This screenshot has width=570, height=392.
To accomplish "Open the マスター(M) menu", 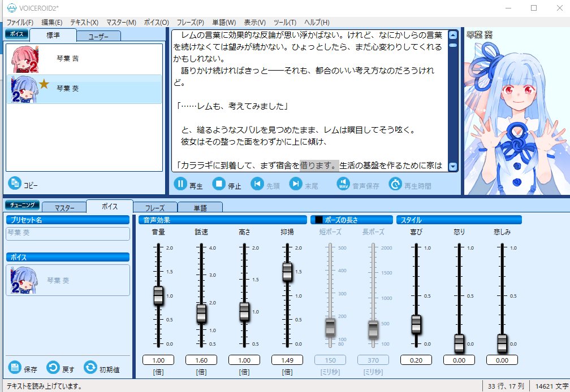I will pos(121,23).
